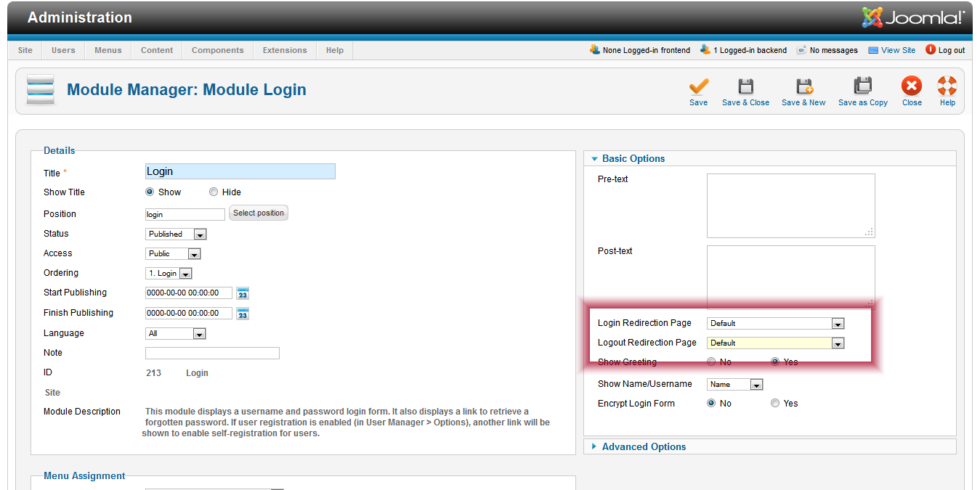The image size is (980, 490).
Task: Click the red Close toolbar icon
Action: [912, 87]
